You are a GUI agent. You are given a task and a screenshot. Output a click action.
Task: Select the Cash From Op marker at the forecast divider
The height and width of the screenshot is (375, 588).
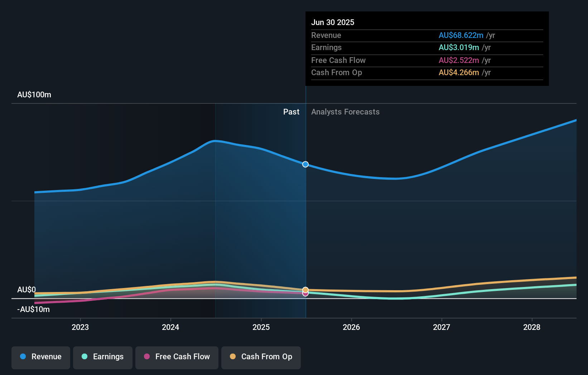(x=305, y=290)
